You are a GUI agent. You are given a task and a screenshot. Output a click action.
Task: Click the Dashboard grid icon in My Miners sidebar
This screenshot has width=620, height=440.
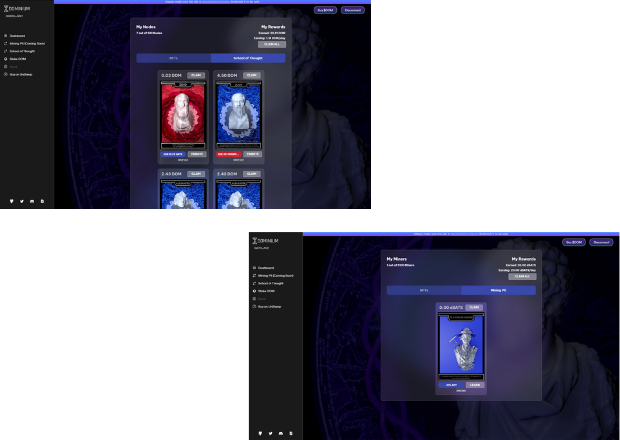(x=254, y=268)
